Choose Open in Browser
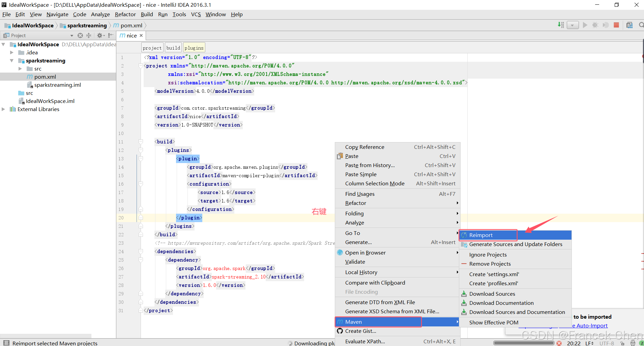Viewport: 644px width, 346px height. (398, 252)
